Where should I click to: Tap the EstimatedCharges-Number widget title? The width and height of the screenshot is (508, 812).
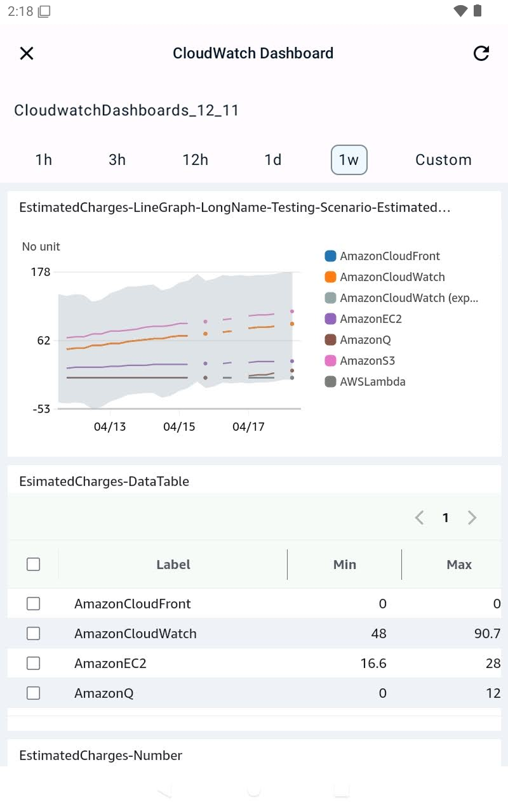[x=101, y=756]
